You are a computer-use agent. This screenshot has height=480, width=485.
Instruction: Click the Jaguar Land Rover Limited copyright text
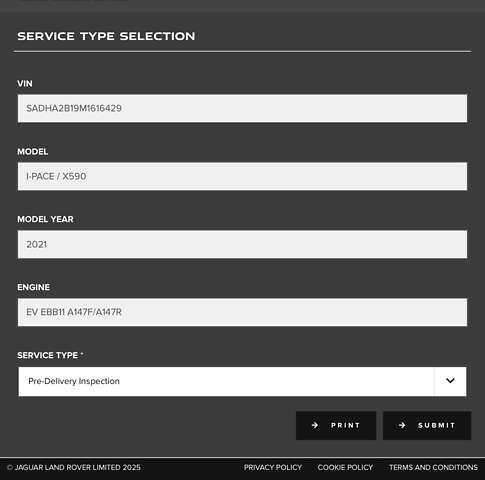[x=74, y=468]
